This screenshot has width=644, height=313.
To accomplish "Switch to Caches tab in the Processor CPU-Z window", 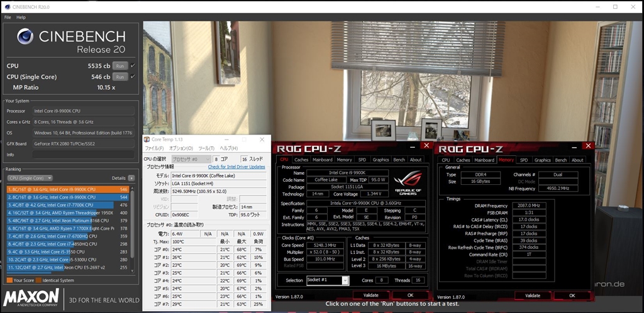I will tap(301, 160).
